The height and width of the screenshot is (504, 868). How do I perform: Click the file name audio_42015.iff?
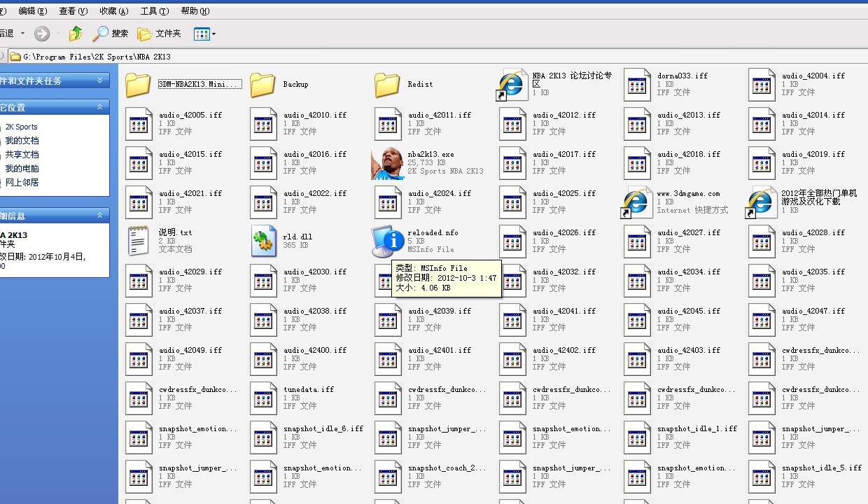point(190,154)
